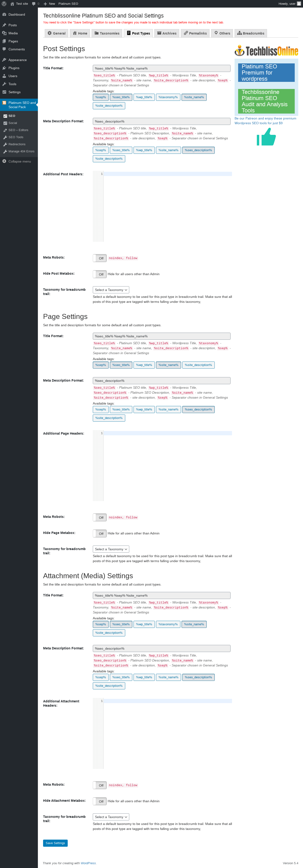Click the Tools wrench icon
Image resolution: width=303 pixels, height=868 pixels.
4,84
